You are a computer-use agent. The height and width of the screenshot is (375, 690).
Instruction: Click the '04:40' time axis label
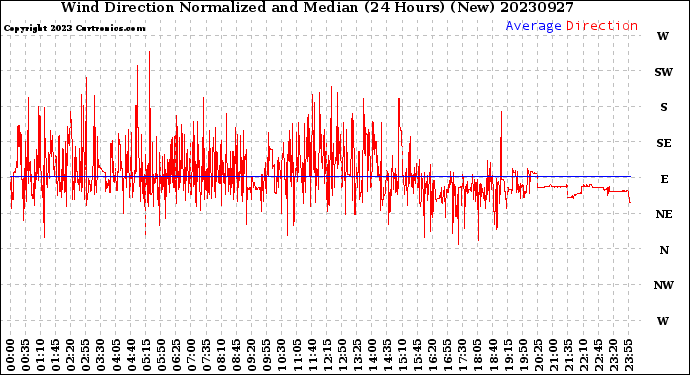tap(131, 355)
